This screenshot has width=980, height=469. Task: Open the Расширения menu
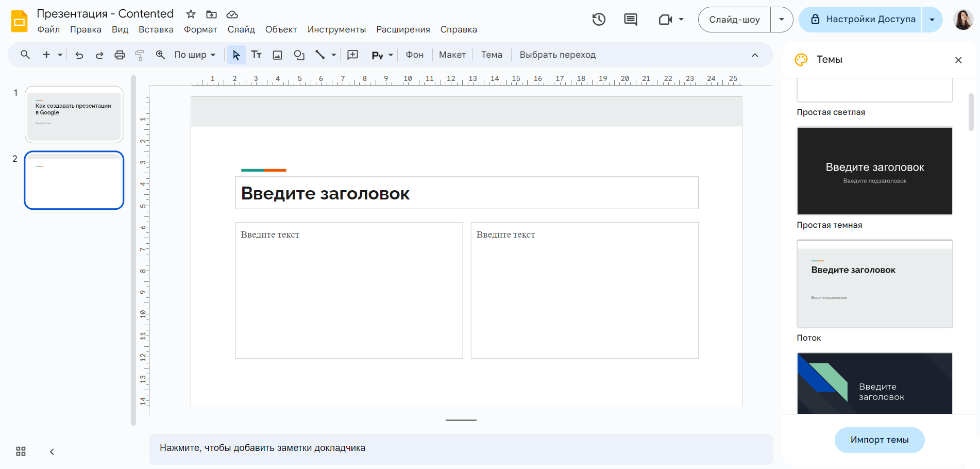click(403, 29)
